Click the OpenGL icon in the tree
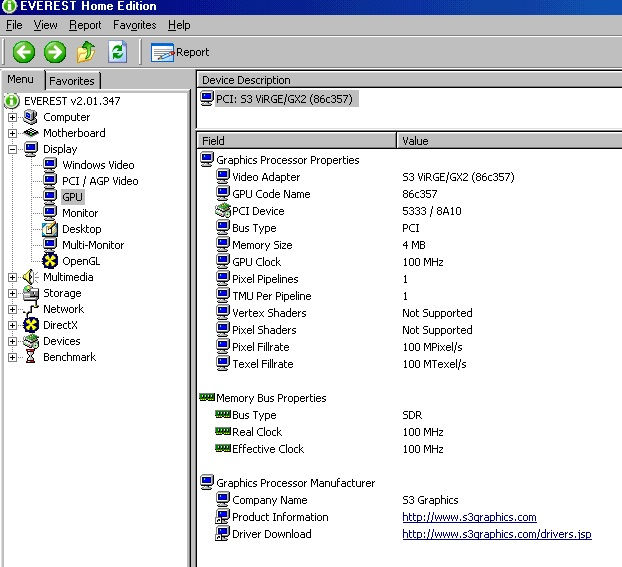This screenshot has width=622, height=567. pyautogui.click(x=50, y=261)
